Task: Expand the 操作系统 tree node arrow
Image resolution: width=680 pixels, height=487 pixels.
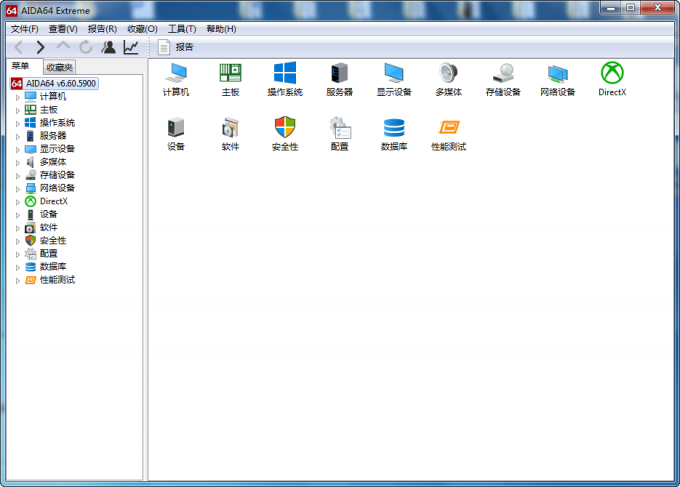Action: pos(18,123)
